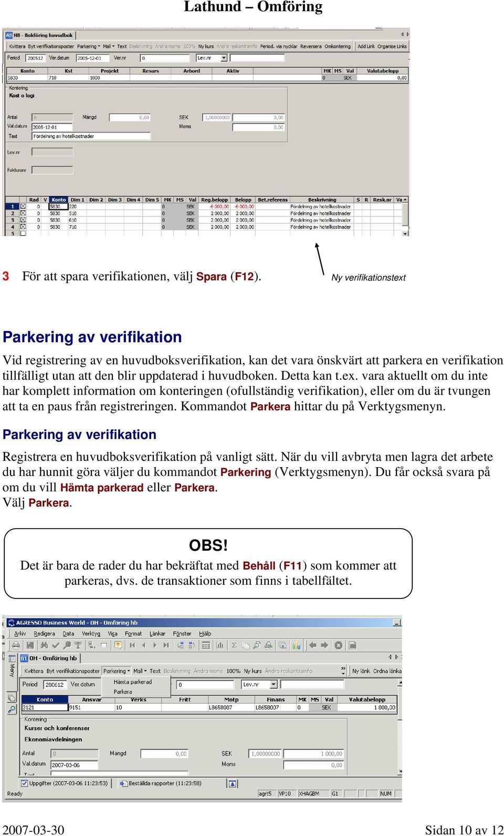
Task: Click the funnel filter icon in AGRESSO toolbar
Action: point(78,645)
